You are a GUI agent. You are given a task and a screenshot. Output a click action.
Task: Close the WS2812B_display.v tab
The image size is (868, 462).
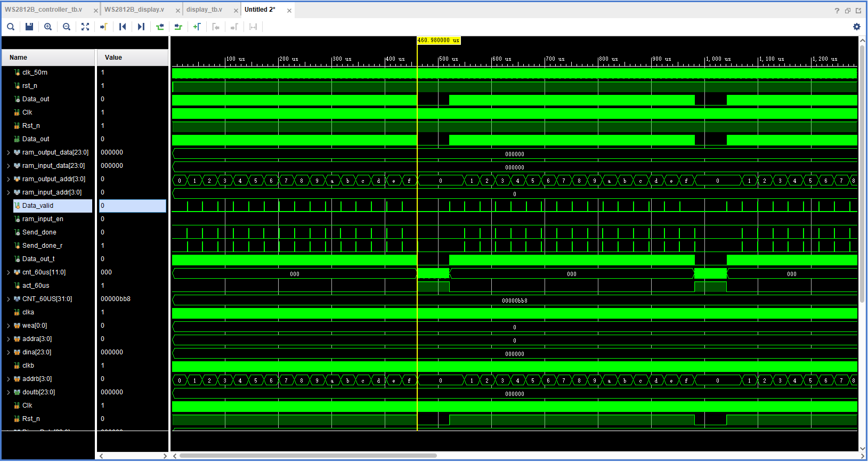click(178, 11)
